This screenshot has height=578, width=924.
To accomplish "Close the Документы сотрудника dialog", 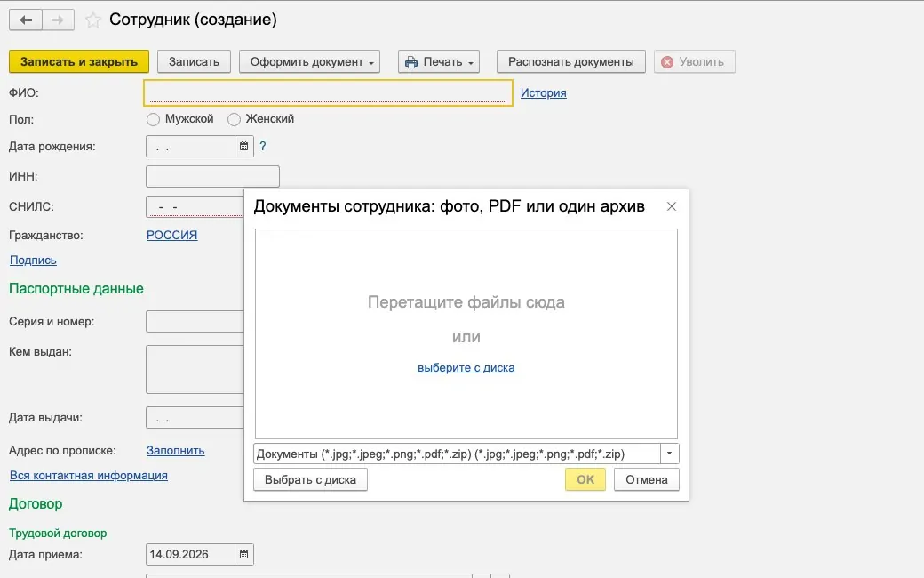I will point(671,206).
